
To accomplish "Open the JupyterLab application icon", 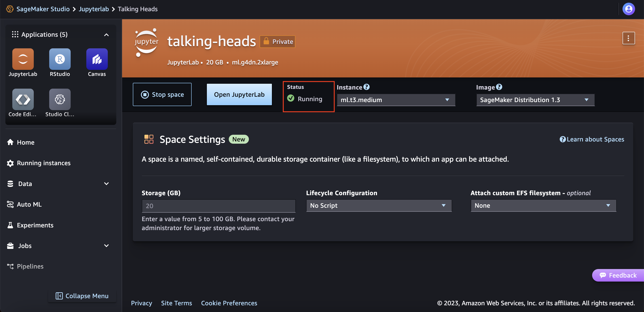I will click(x=23, y=59).
